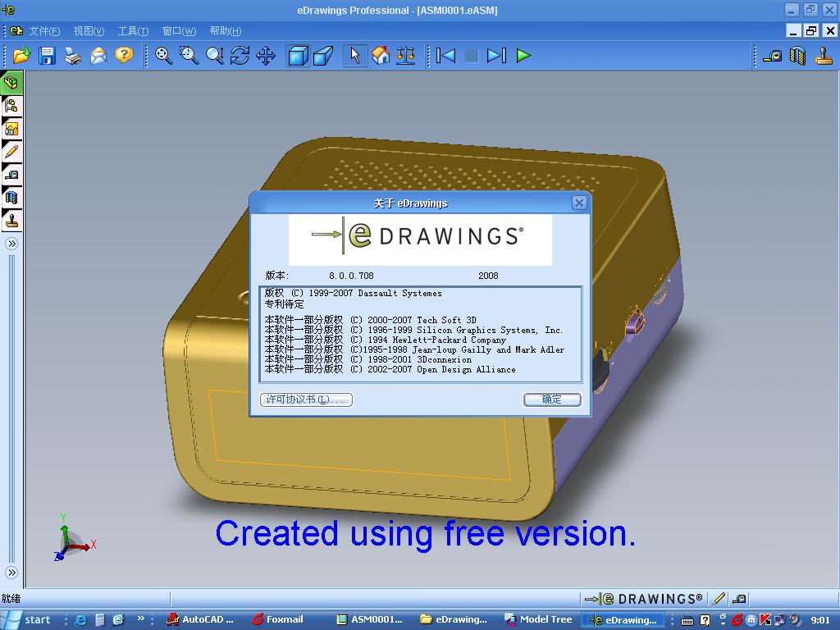Click the 就绪 status text
The width and height of the screenshot is (840, 630).
[11, 599]
